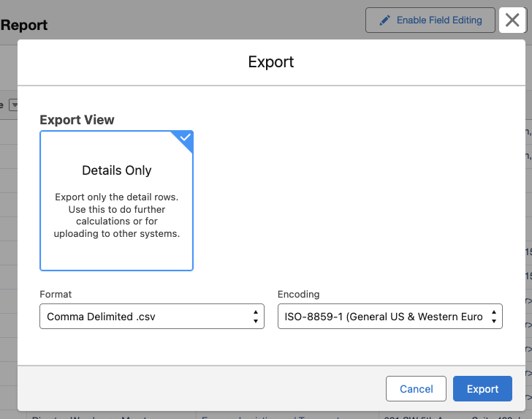Confirm with the blue Export button
532x419 pixels.
482,388
